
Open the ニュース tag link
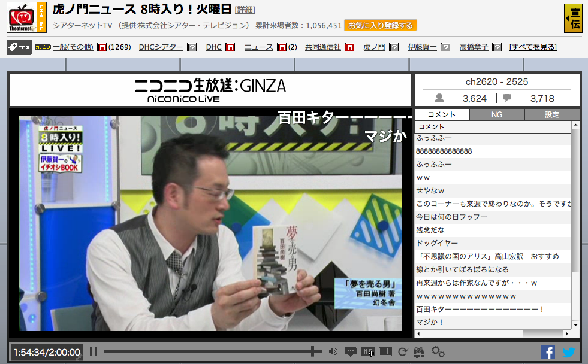[x=259, y=47]
